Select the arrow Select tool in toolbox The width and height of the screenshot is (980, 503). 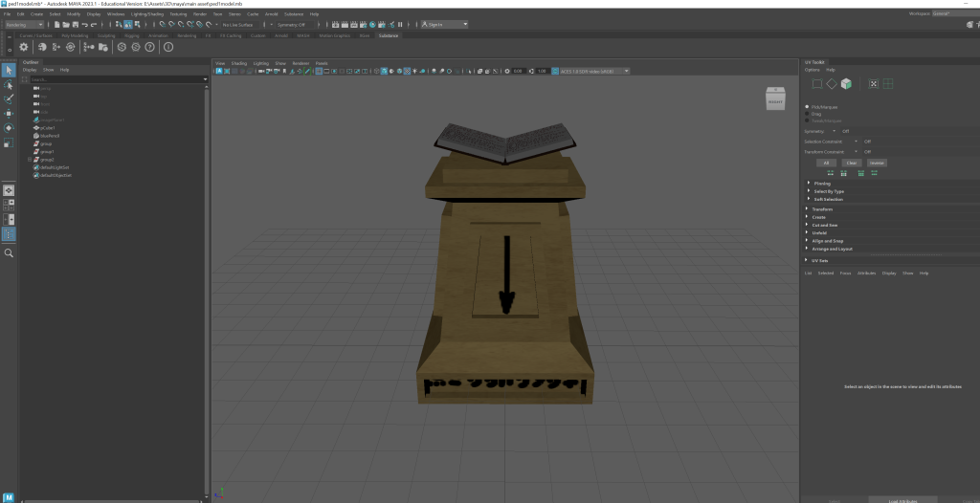coord(9,70)
